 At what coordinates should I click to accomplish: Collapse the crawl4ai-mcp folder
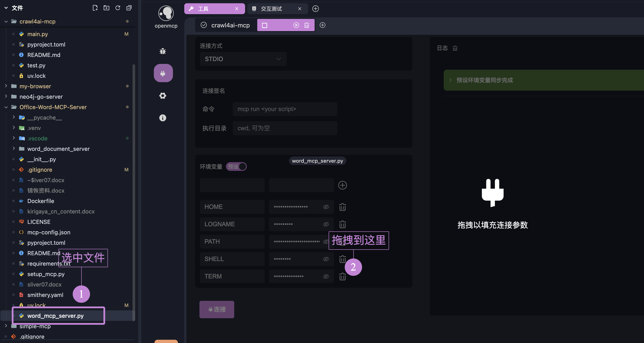tap(6, 21)
